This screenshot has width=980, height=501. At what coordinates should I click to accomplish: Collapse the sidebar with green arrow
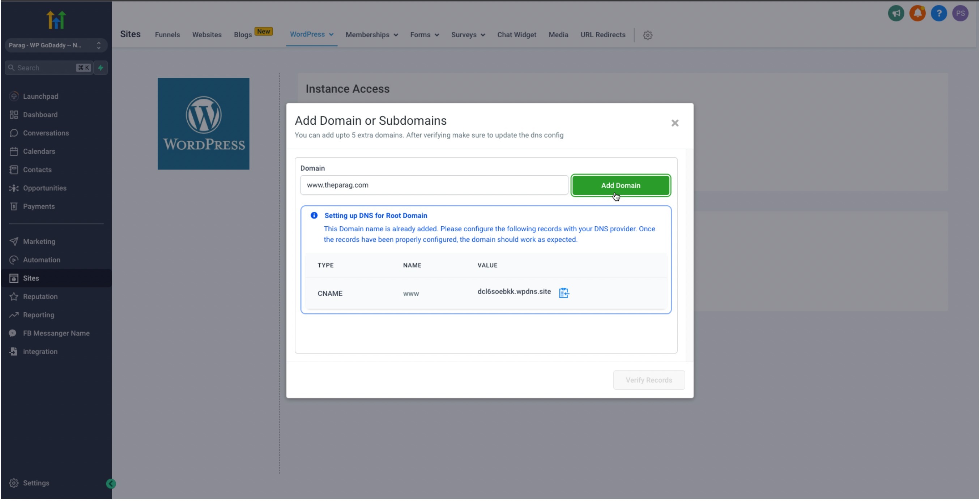[111, 484]
